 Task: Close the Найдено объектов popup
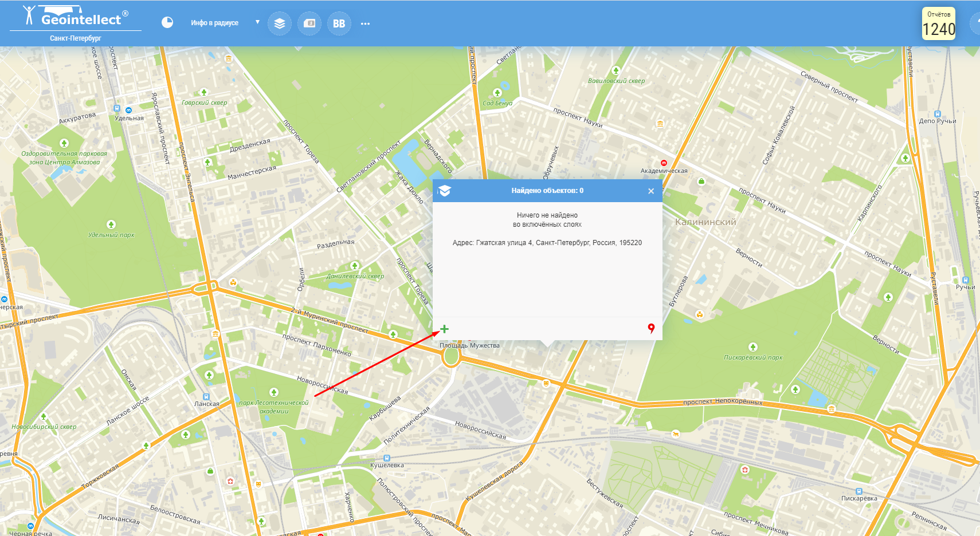[x=651, y=191]
